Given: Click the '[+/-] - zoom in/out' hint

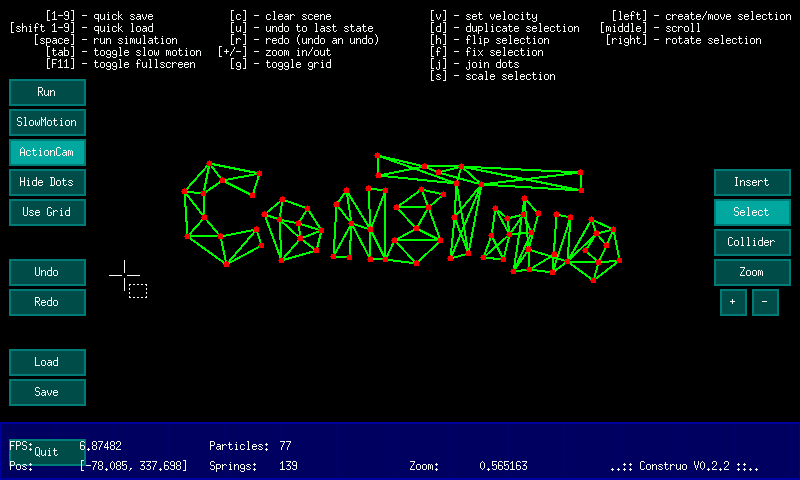Looking at the screenshot, I should tap(274, 52).
